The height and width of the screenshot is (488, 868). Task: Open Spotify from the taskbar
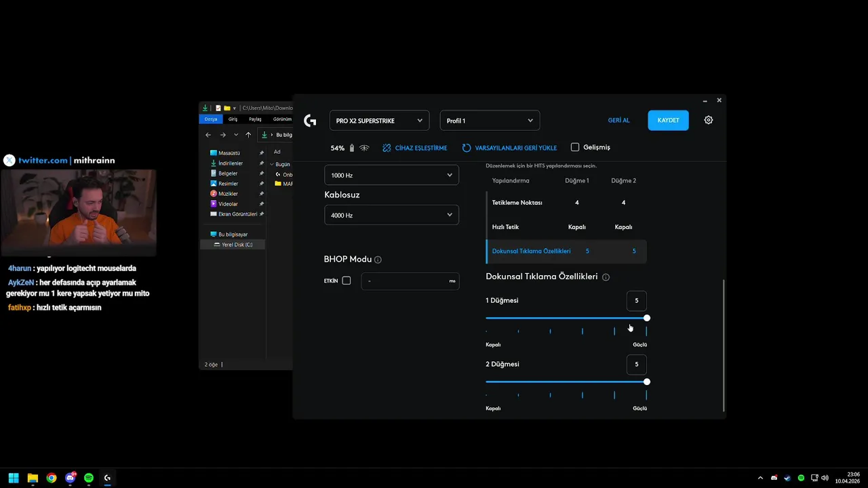pos(89,478)
